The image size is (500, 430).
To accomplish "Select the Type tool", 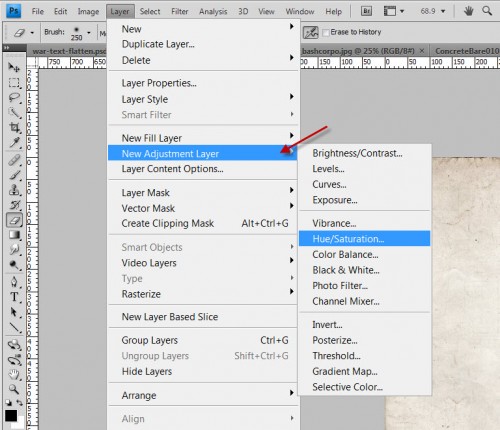I will click(14, 297).
